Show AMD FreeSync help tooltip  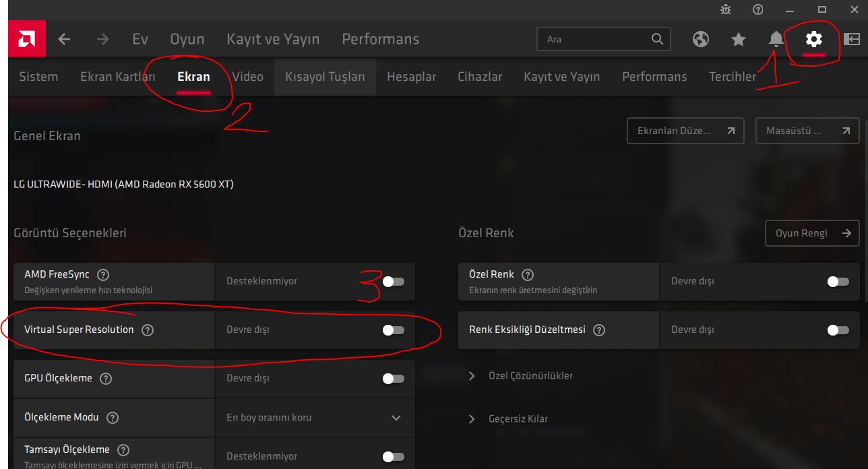coord(103,275)
